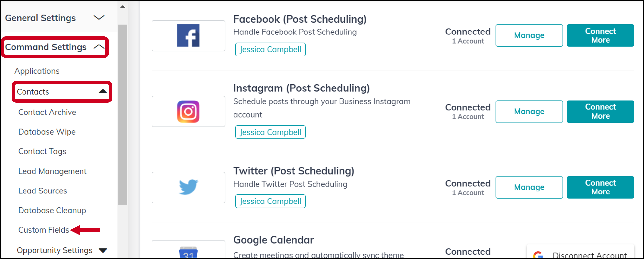This screenshot has width=644, height=259.
Task: Select Lead Sources in the sidebar
Action: tap(43, 191)
